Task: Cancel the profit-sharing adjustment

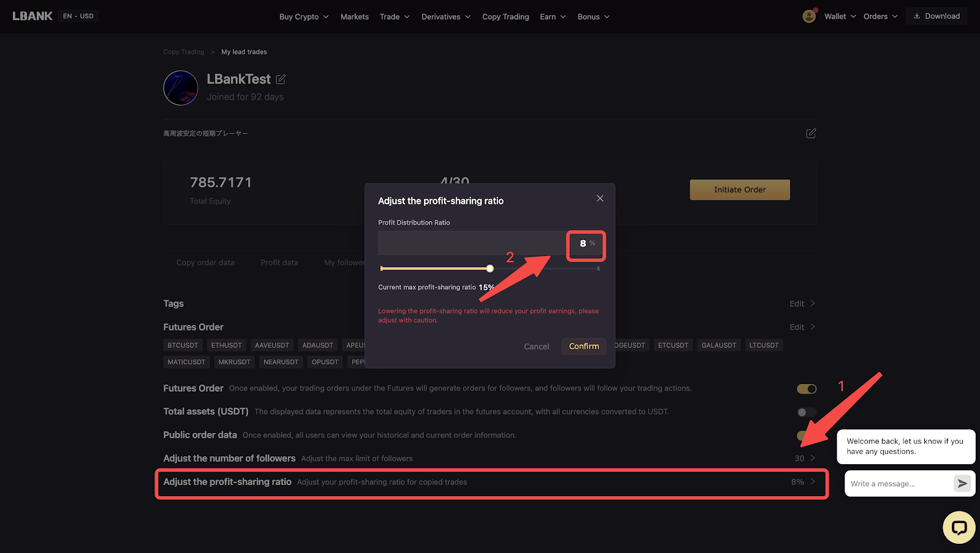Action: [x=536, y=347]
